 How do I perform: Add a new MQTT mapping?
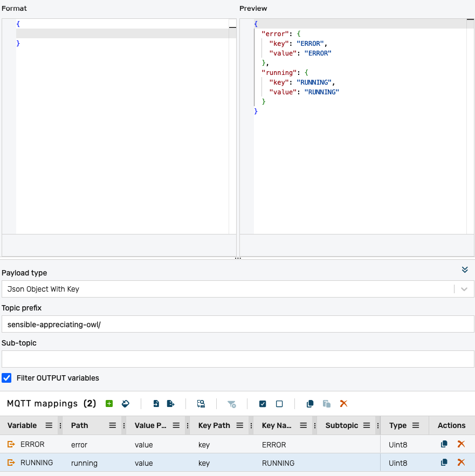pyautogui.click(x=108, y=403)
